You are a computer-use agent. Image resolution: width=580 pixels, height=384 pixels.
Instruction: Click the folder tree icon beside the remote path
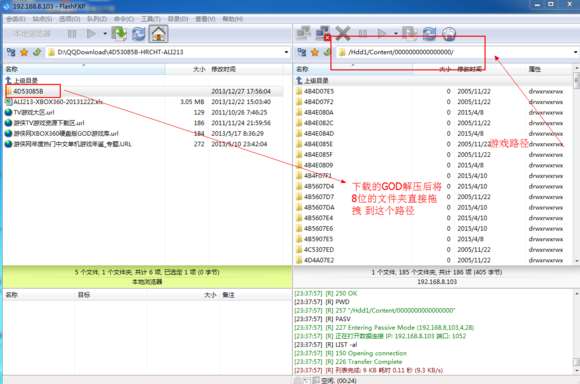302,52
